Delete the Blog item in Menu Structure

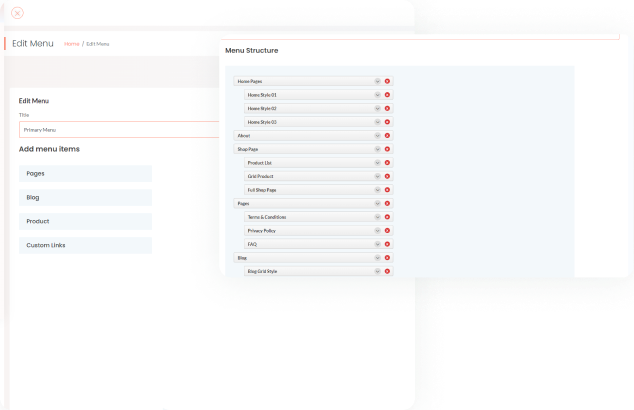coord(387,258)
